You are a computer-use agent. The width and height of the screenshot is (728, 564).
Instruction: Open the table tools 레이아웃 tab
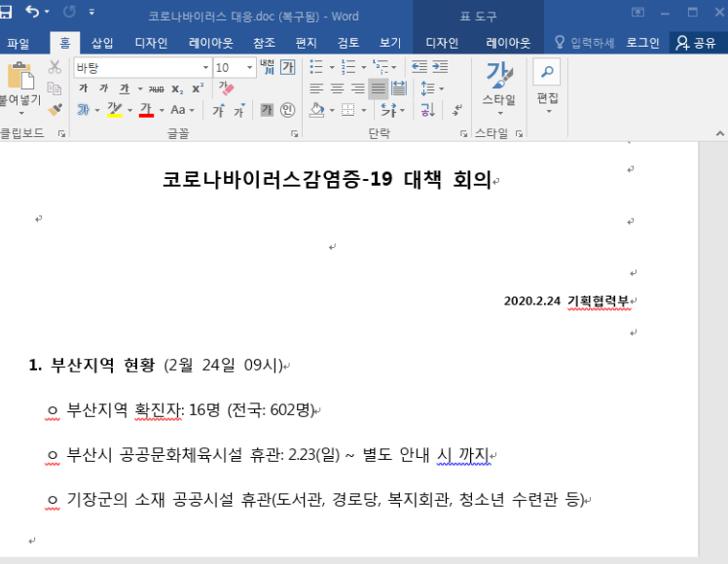(508, 43)
